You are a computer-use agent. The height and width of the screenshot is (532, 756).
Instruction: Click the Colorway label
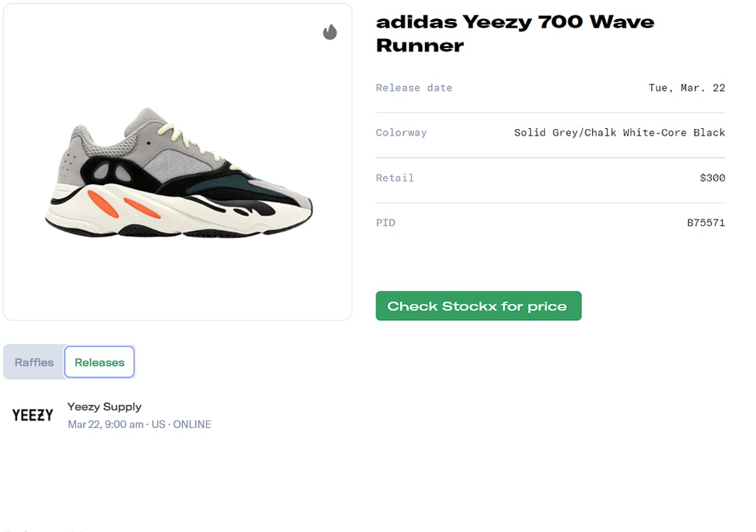click(x=401, y=132)
